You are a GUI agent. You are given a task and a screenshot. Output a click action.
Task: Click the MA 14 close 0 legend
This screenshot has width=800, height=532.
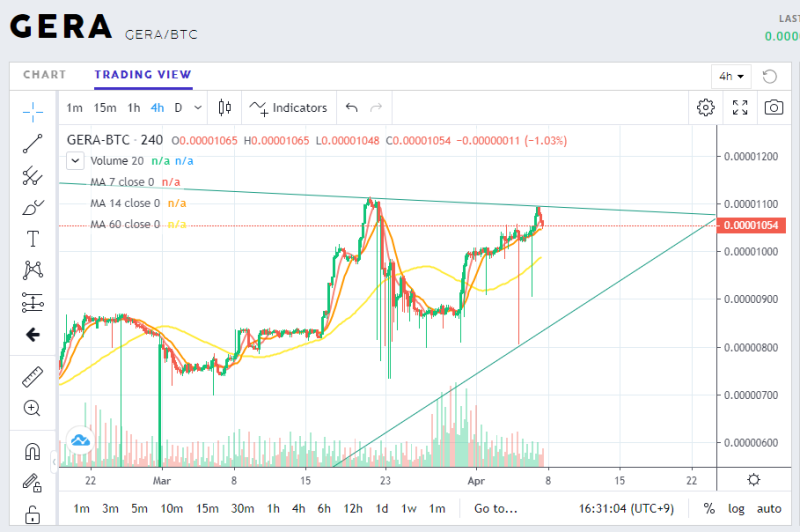[x=125, y=203]
